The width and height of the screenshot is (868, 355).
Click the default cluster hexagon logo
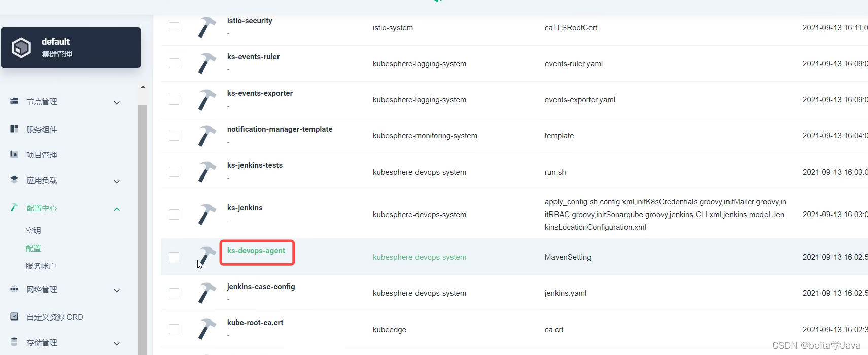click(21, 48)
